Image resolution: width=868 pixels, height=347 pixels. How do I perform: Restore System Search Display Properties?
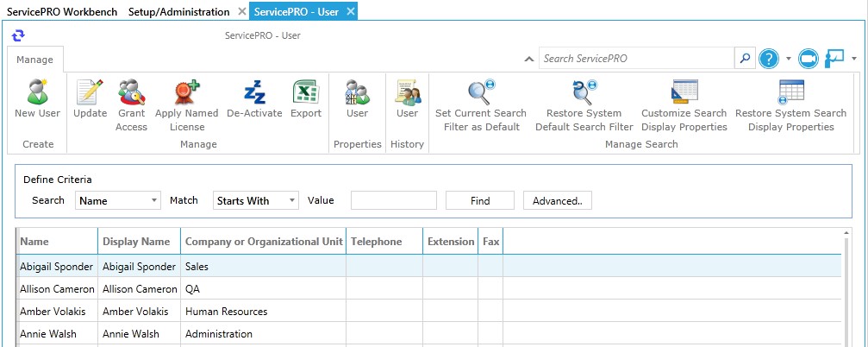click(790, 92)
